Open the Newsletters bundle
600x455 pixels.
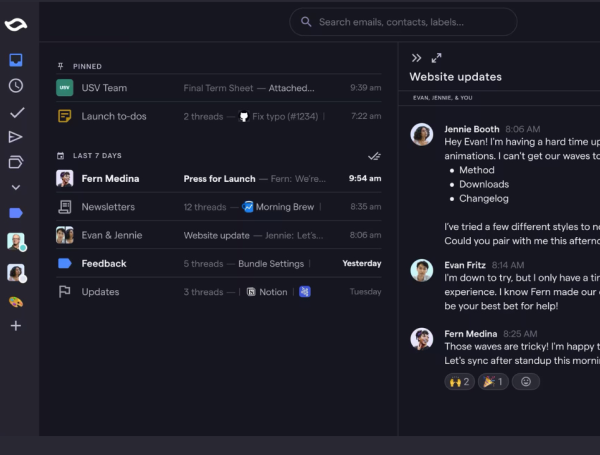coord(218,207)
